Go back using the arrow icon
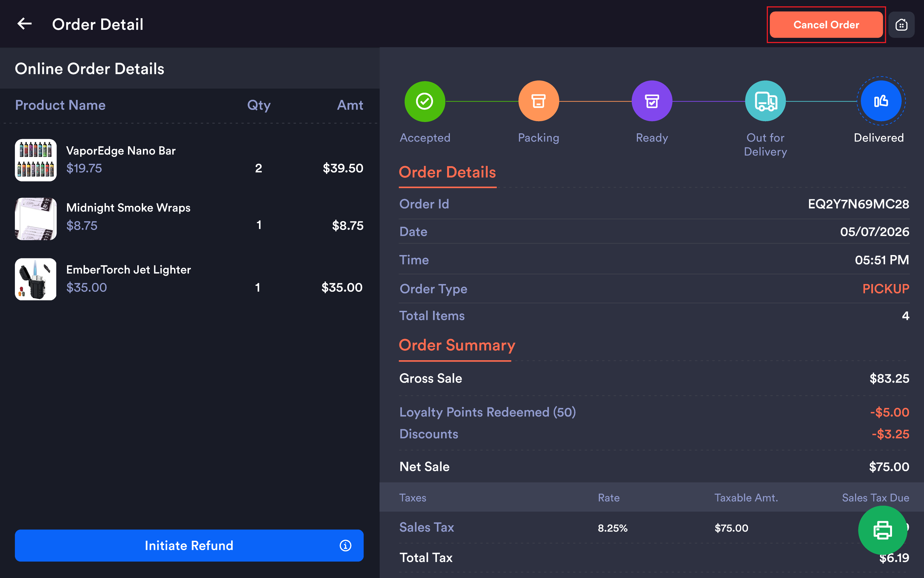Screen dimensions: 924x578 [25, 24]
